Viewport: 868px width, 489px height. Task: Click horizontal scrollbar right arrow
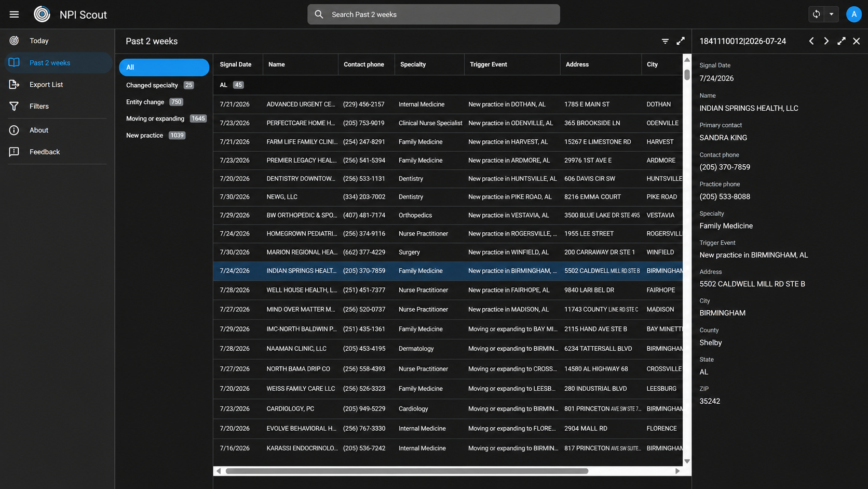(x=677, y=471)
